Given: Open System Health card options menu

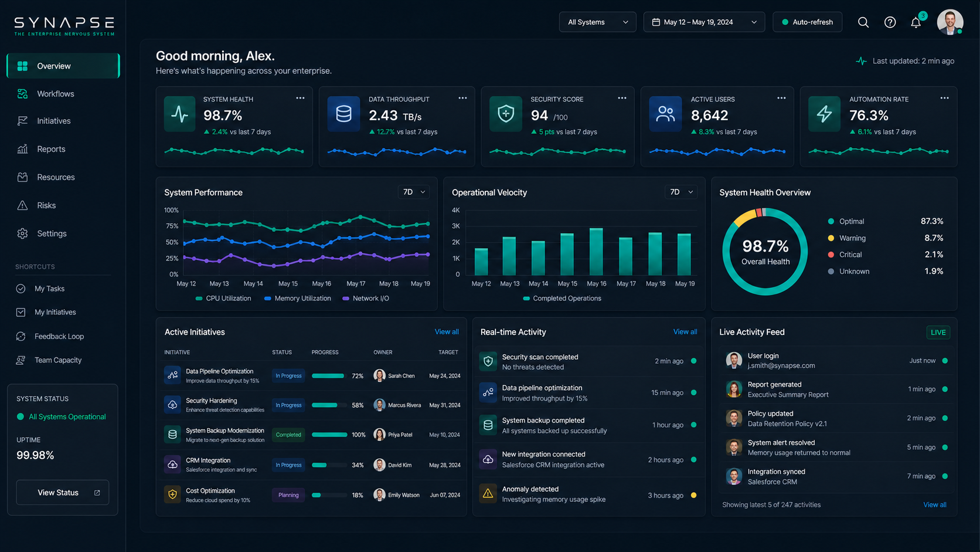Looking at the screenshot, I should [300, 98].
